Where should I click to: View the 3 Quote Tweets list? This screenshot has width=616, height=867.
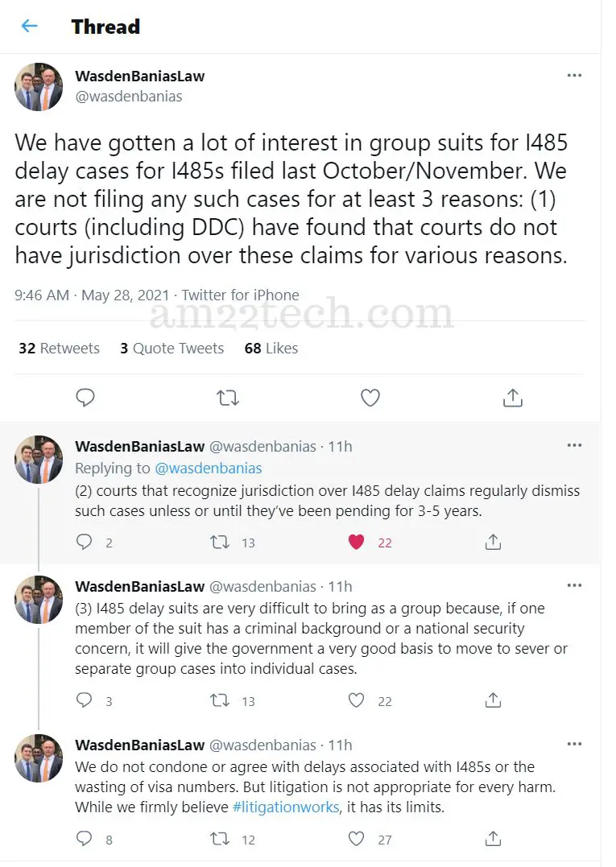pos(172,349)
